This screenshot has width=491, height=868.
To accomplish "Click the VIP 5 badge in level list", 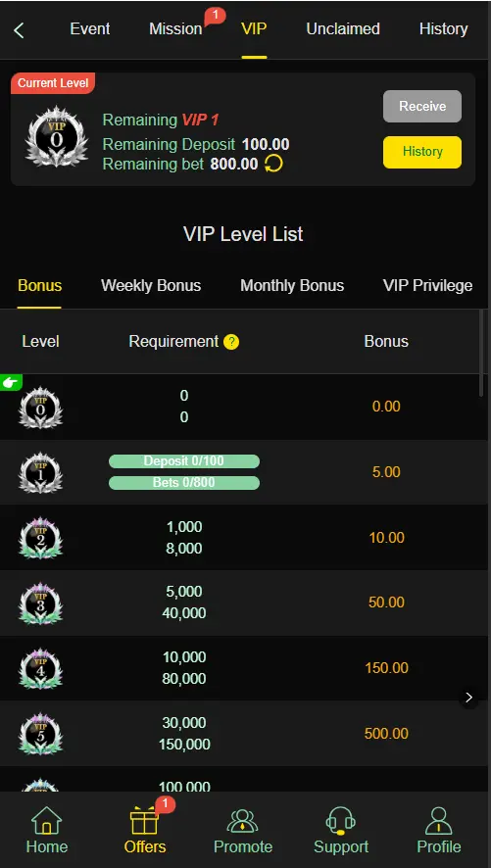I will pos(40,734).
